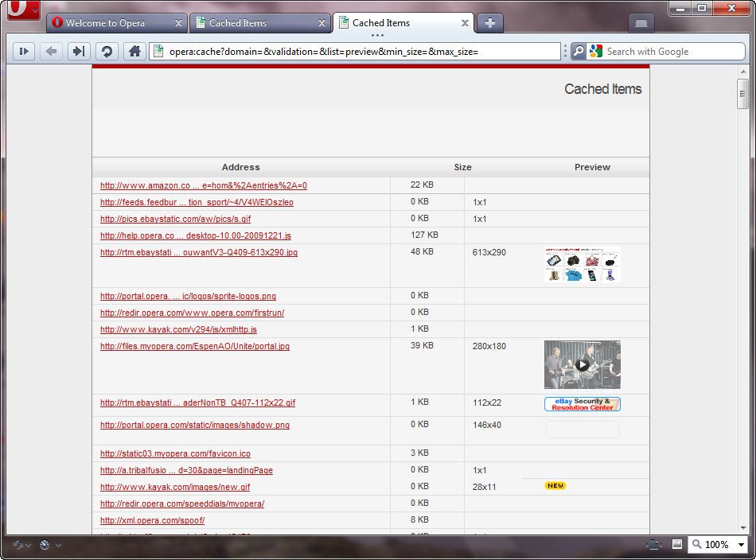Click the Preview column header
Screen dimensions: 756x560
tap(592, 167)
